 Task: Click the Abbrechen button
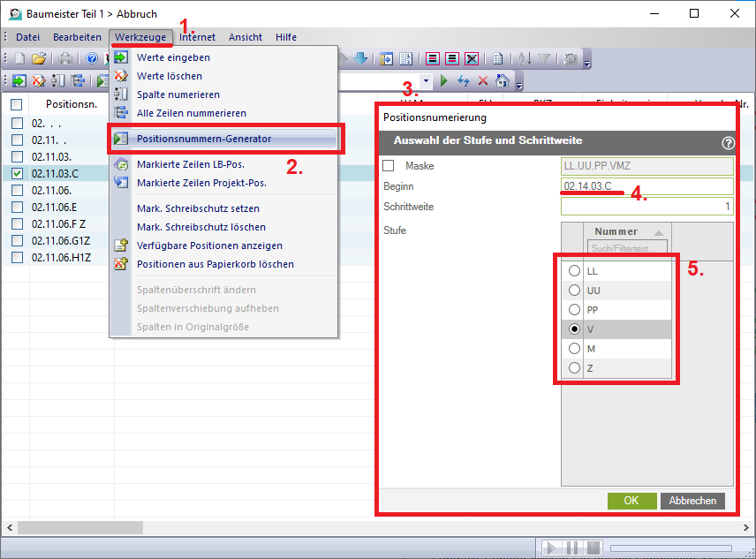pyautogui.click(x=692, y=500)
